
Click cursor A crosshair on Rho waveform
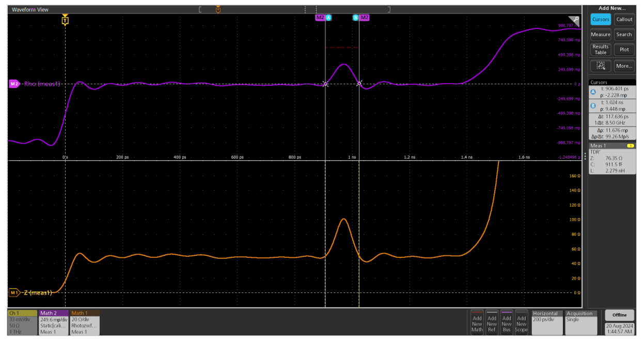click(325, 84)
